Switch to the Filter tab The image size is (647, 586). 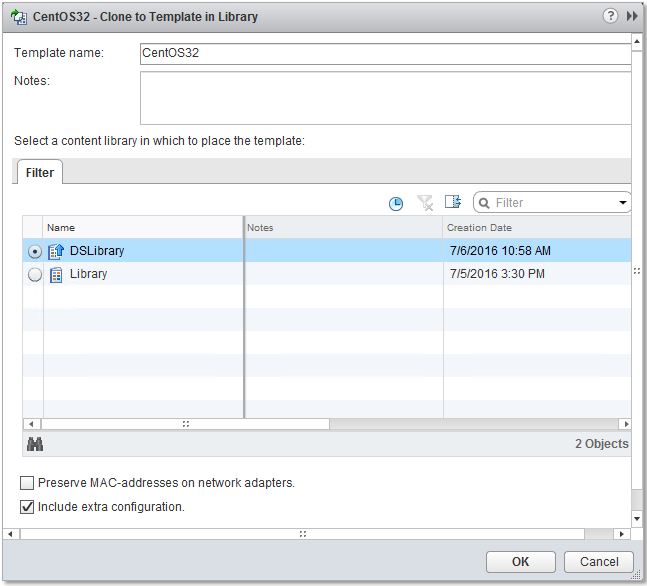tap(40, 172)
